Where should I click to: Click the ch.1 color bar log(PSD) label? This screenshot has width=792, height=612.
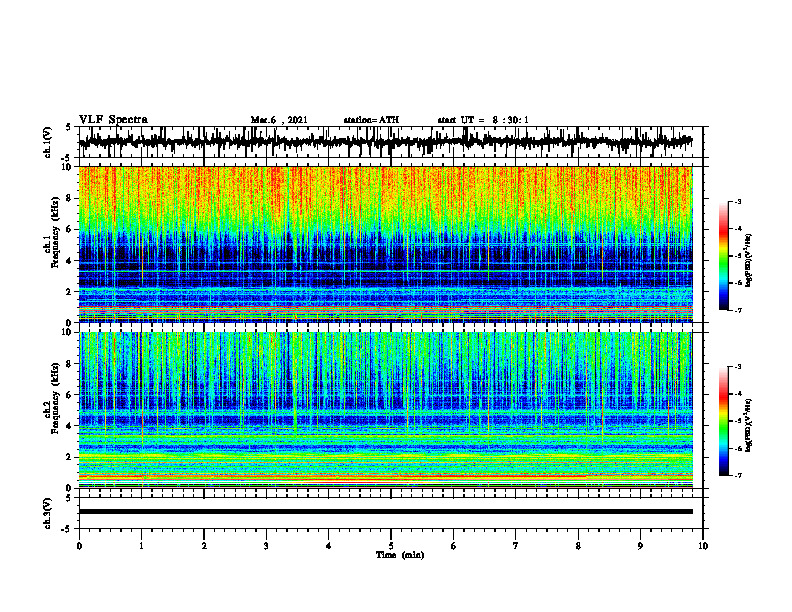[x=748, y=260]
